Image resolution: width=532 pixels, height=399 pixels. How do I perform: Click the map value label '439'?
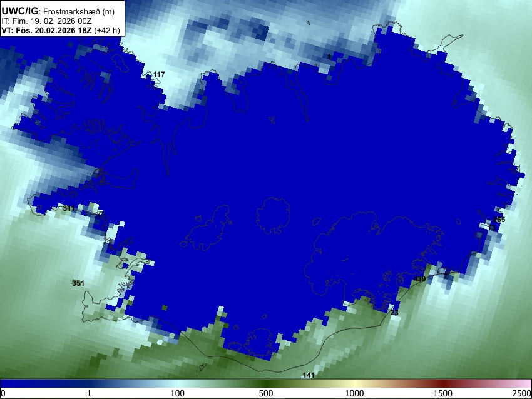click(x=420, y=279)
